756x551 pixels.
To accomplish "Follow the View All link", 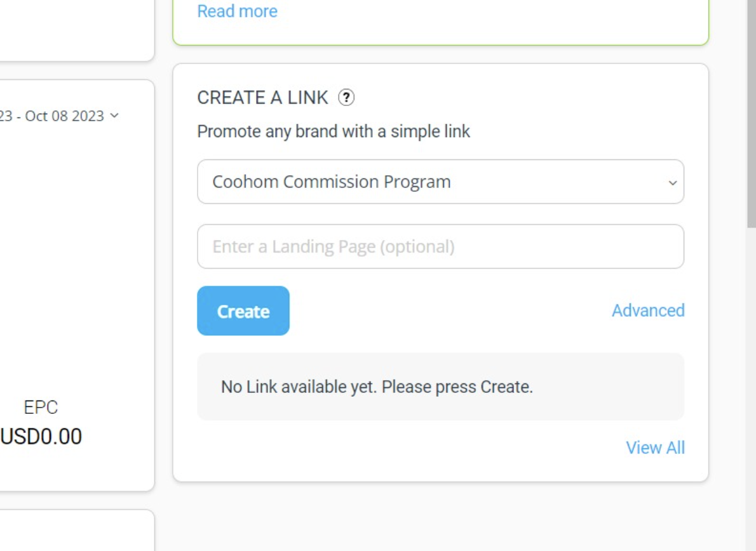I will tap(655, 448).
